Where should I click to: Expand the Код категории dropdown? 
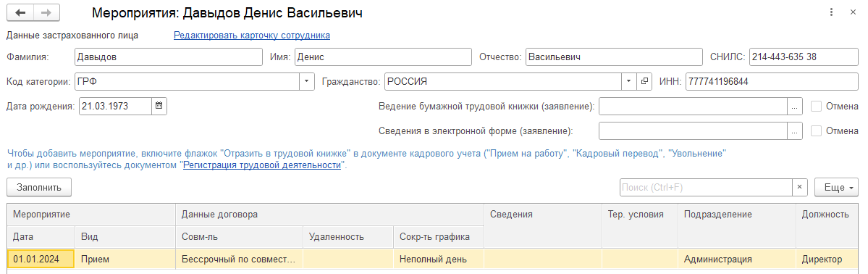[307, 81]
